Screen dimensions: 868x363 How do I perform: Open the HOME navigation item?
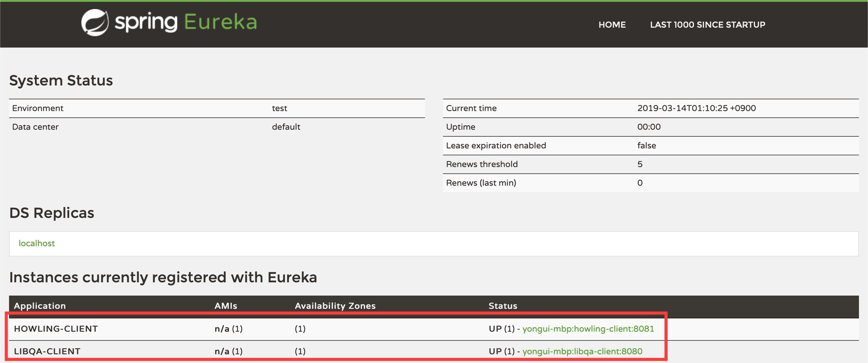point(612,25)
